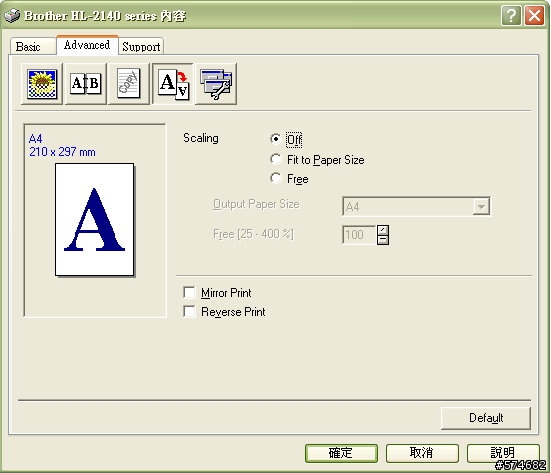Click the A4 page preview thumbnail
Image resolution: width=551 pixels, height=473 pixels.
(95, 219)
